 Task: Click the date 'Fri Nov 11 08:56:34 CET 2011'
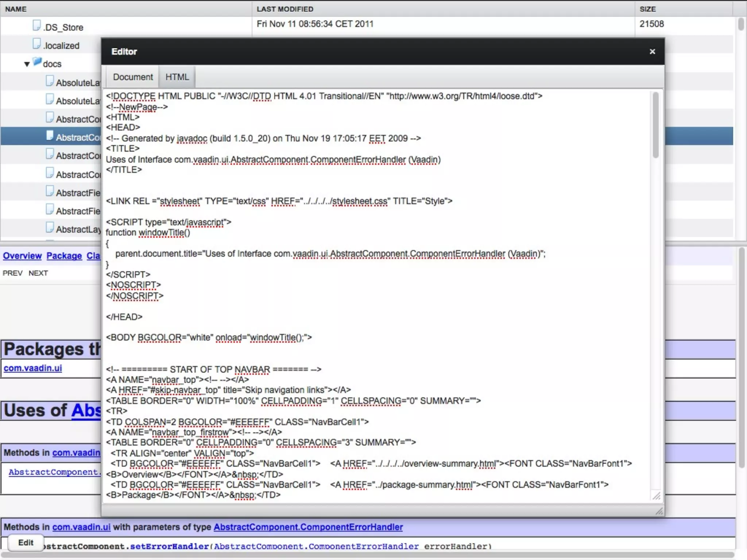315,24
